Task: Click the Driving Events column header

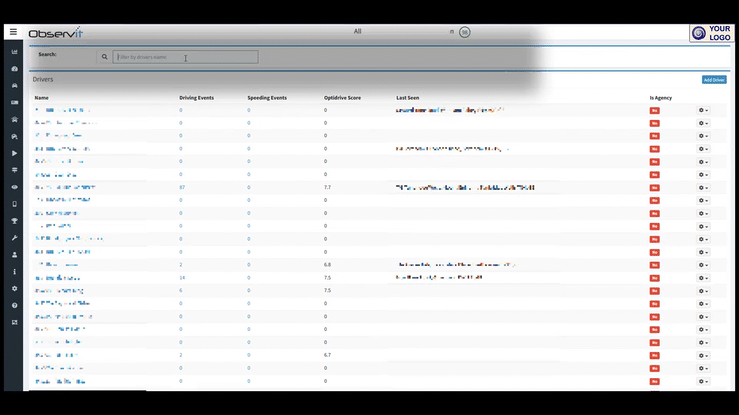Action: coord(197,98)
